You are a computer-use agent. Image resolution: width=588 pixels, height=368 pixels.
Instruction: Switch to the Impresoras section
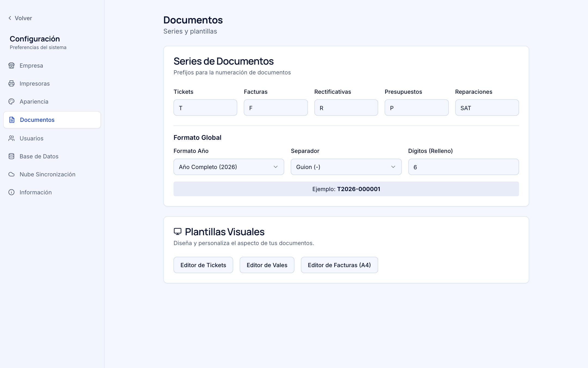point(52,83)
